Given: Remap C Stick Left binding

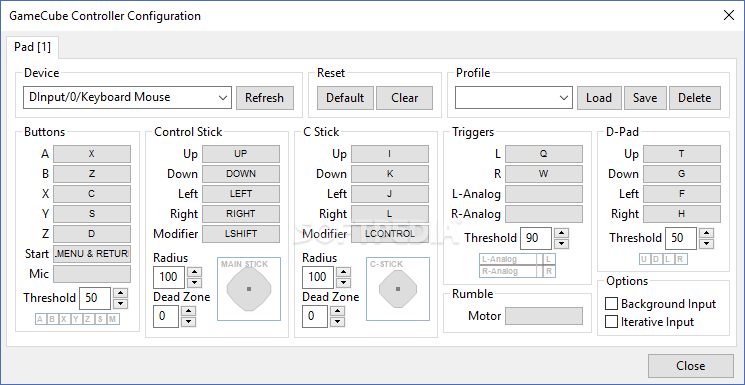Looking at the screenshot, I should 390,194.
